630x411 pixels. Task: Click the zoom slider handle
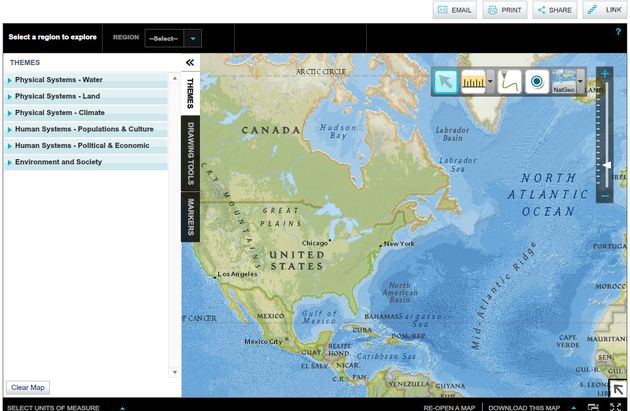[607, 165]
